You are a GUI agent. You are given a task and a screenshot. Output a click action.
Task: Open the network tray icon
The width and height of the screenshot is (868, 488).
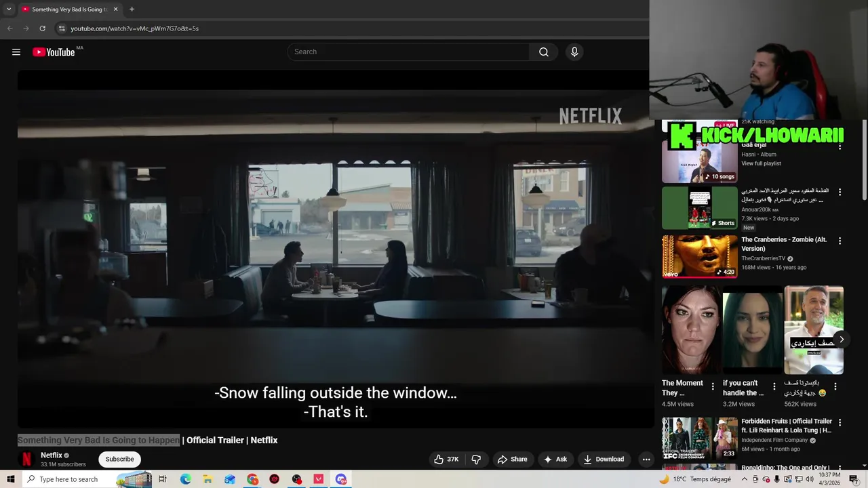[799, 479]
